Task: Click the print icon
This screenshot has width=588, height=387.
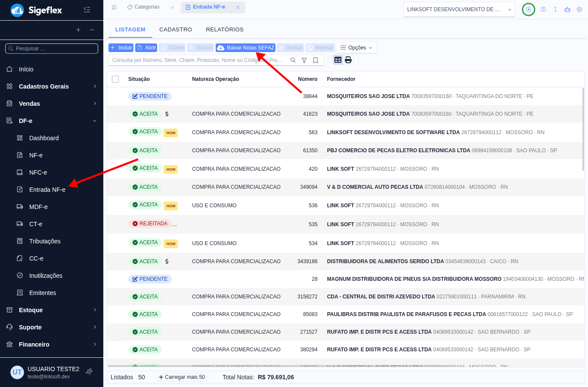Action: tap(348, 60)
